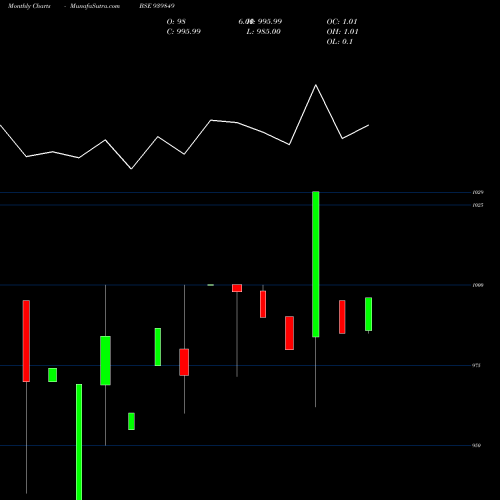Click the "BSE 939849" symbol label

(x=157, y=6)
